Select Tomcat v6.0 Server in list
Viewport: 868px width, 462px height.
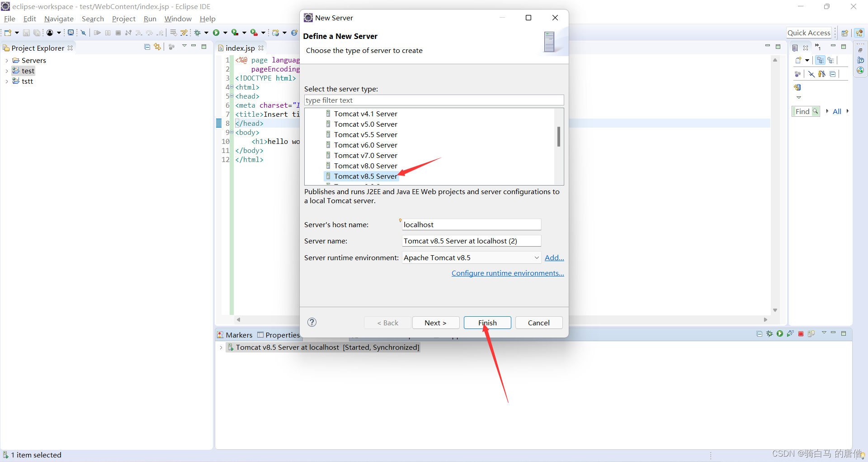pyautogui.click(x=365, y=145)
